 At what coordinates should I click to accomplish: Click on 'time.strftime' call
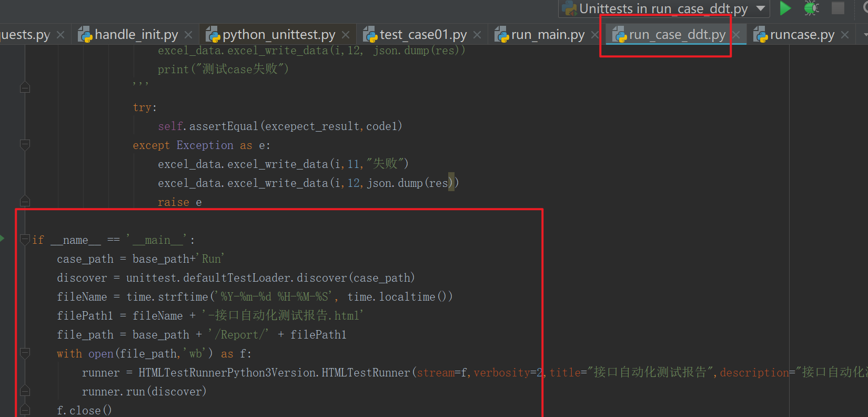[167, 297]
